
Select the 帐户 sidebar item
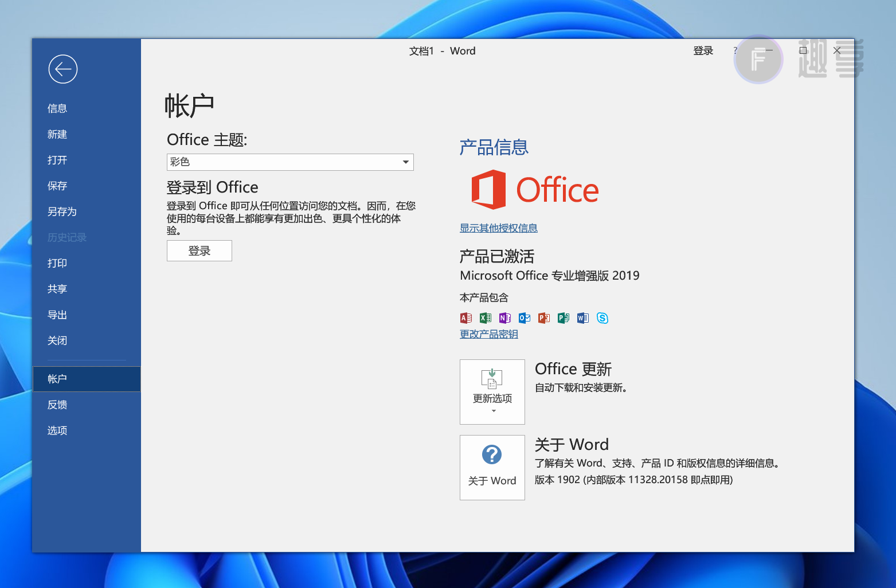tap(87, 379)
